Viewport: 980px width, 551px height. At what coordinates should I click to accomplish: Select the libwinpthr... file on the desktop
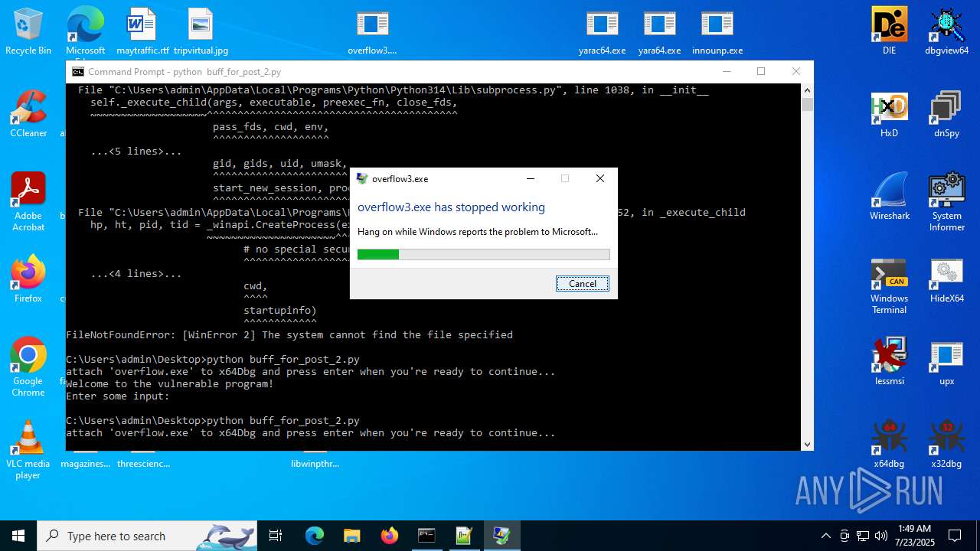[315, 463]
